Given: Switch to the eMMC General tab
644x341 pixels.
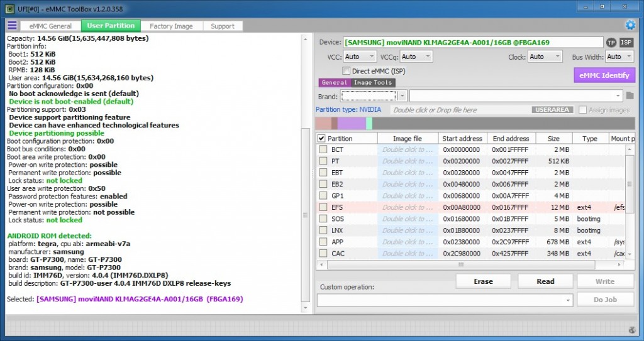Looking at the screenshot, I should click(50, 26).
